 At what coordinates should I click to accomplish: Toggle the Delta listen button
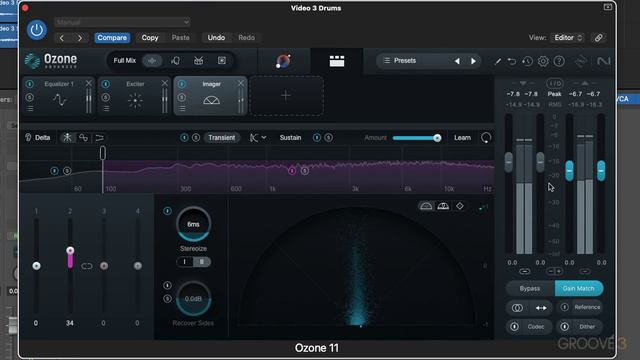(38, 138)
